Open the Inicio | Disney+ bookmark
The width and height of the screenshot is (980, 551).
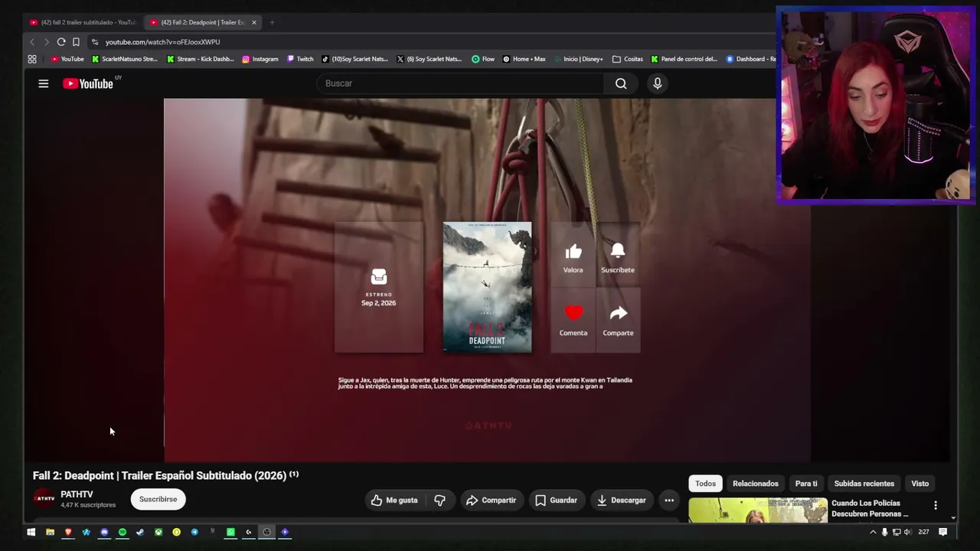[578, 59]
